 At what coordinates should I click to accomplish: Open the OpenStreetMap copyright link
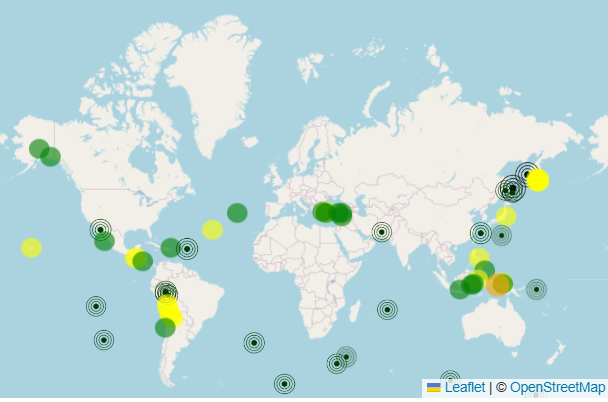pyautogui.click(x=557, y=387)
